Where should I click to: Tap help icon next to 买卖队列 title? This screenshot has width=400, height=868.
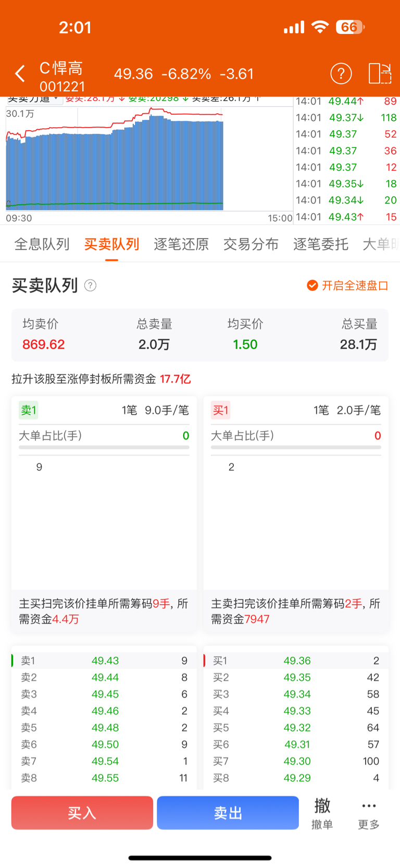click(x=90, y=286)
